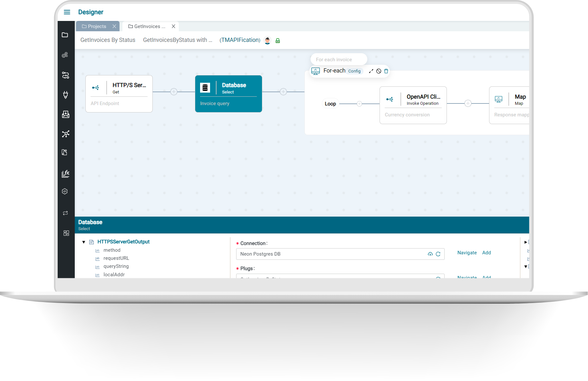
Task: Open the folder icon in the sidebar
Action: (x=65, y=35)
